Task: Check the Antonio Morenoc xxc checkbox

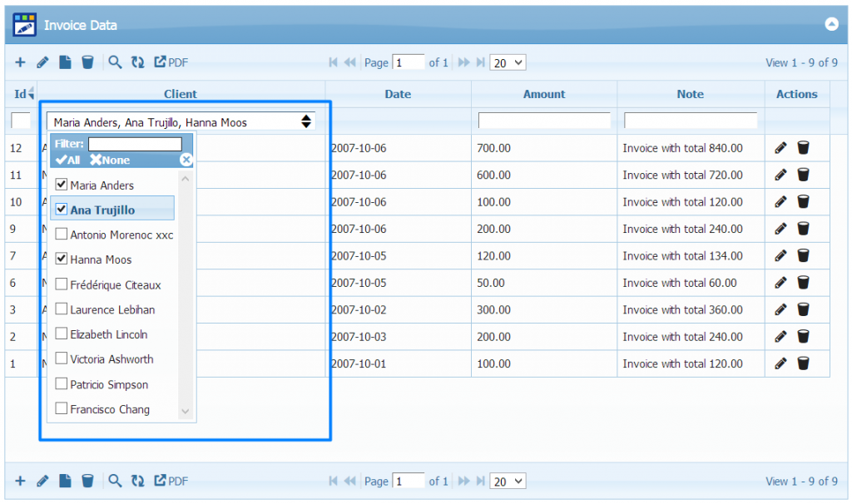Action: pos(61,235)
